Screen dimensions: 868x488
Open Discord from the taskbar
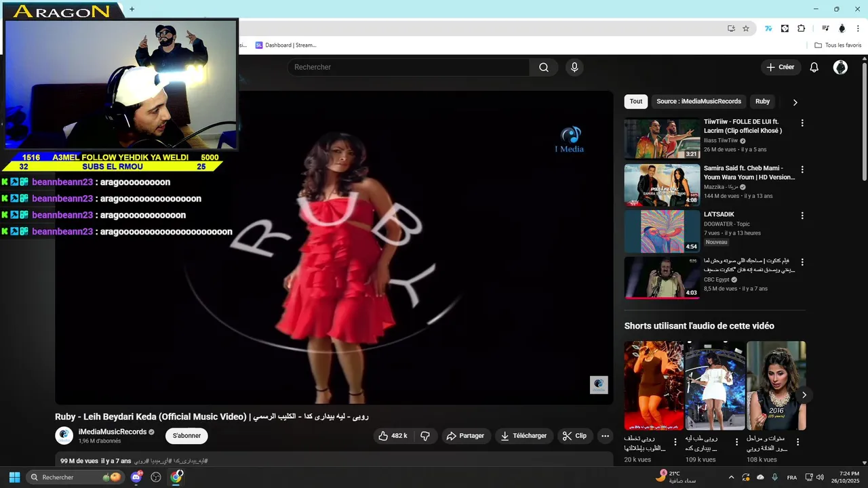tap(136, 477)
